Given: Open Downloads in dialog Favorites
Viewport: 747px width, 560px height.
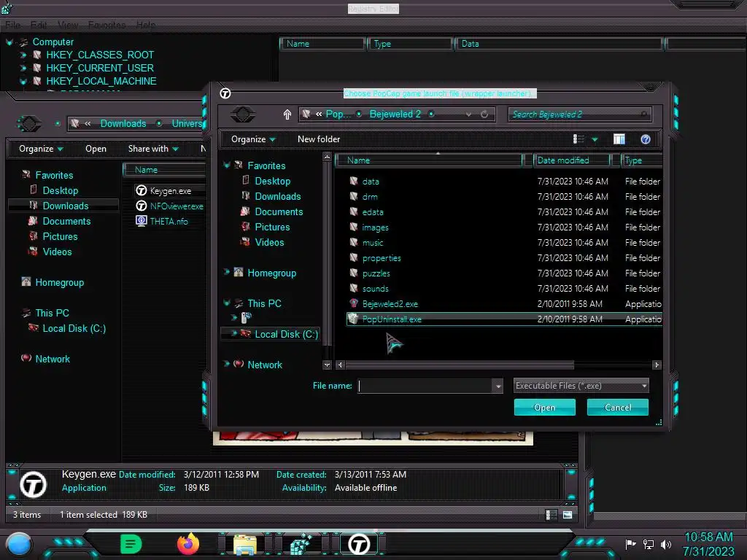Looking at the screenshot, I should click(278, 197).
